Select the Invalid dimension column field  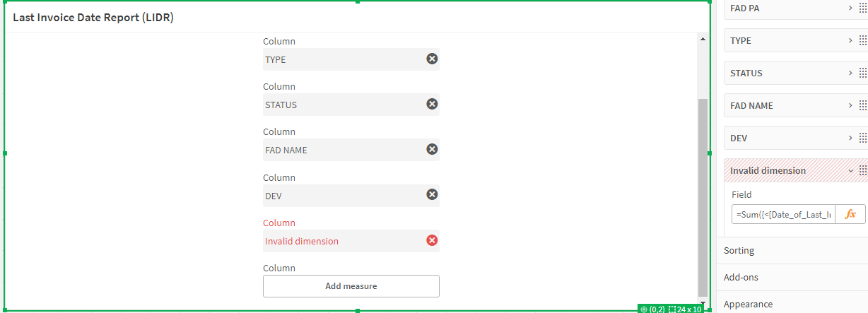[x=351, y=241]
